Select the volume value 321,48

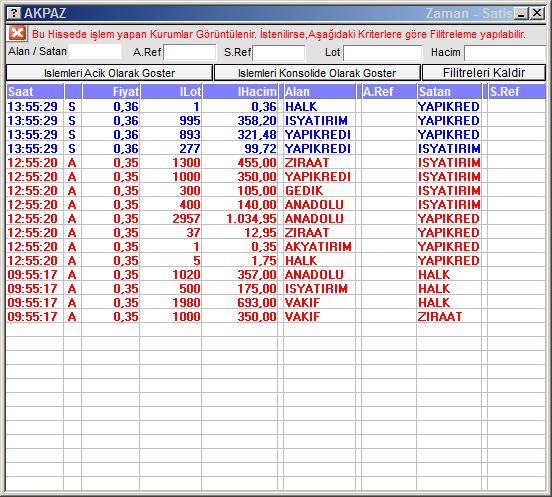[257, 135]
